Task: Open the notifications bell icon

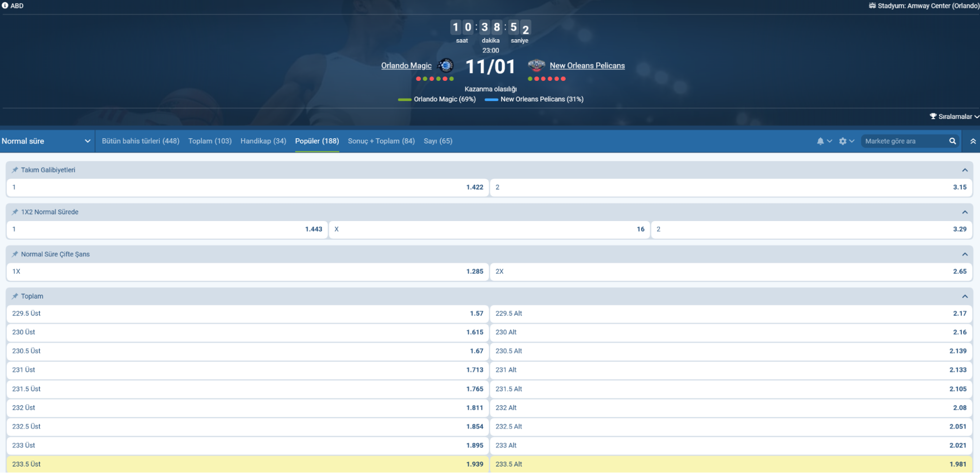Action: 820,141
